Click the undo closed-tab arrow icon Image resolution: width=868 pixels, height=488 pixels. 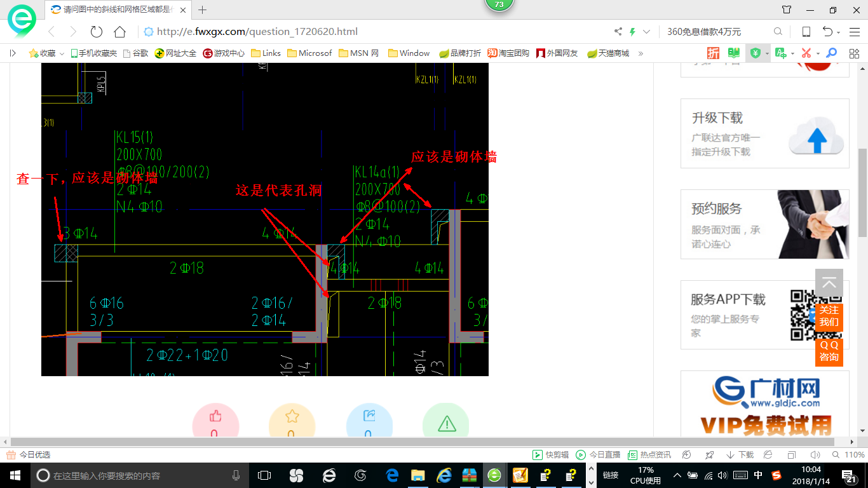[x=827, y=32]
